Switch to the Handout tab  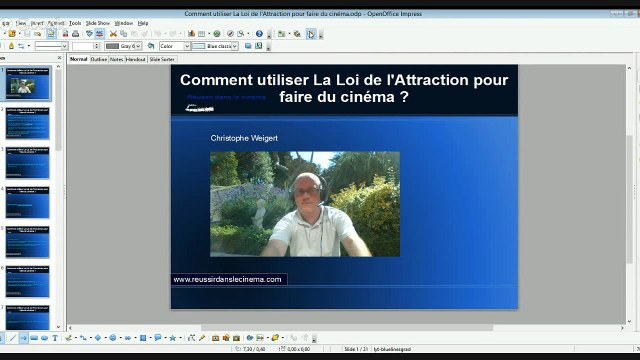136,60
